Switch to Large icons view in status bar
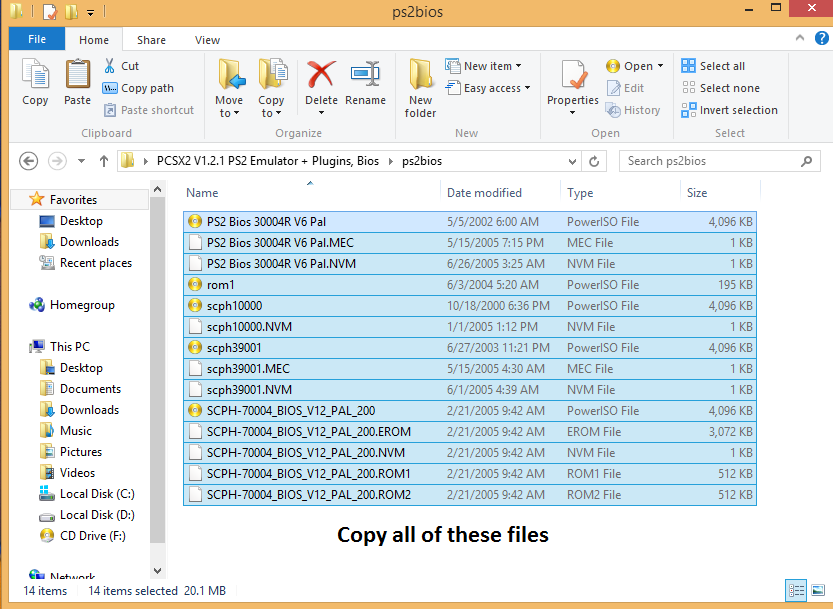The height and width of the screenshot is (609, 833). [818, 590]
